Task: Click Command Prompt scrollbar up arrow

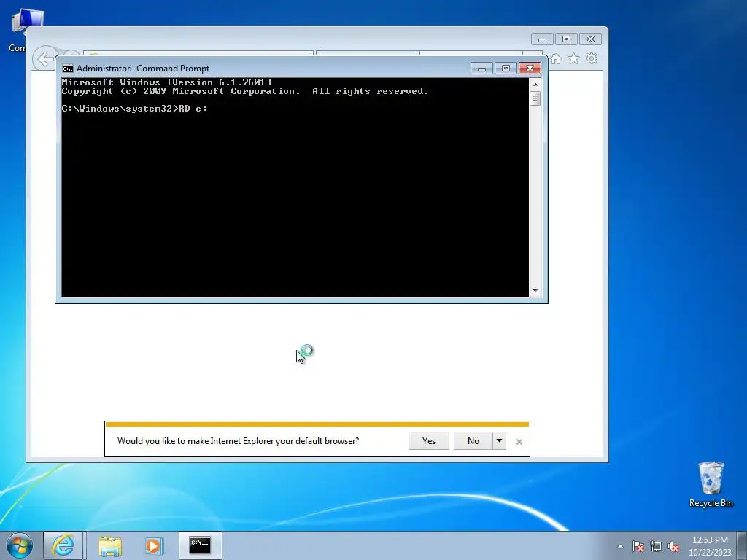Action: pos(535,85)
